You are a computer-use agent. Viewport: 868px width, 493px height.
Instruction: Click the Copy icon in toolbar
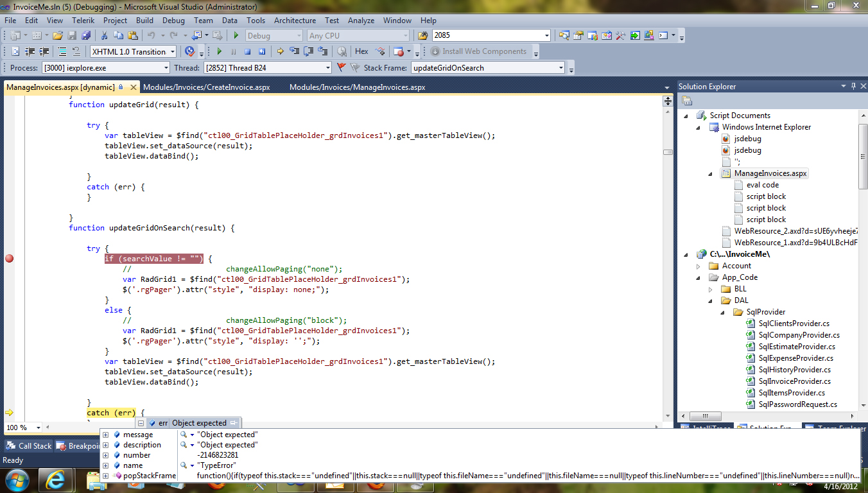(119, 36)
